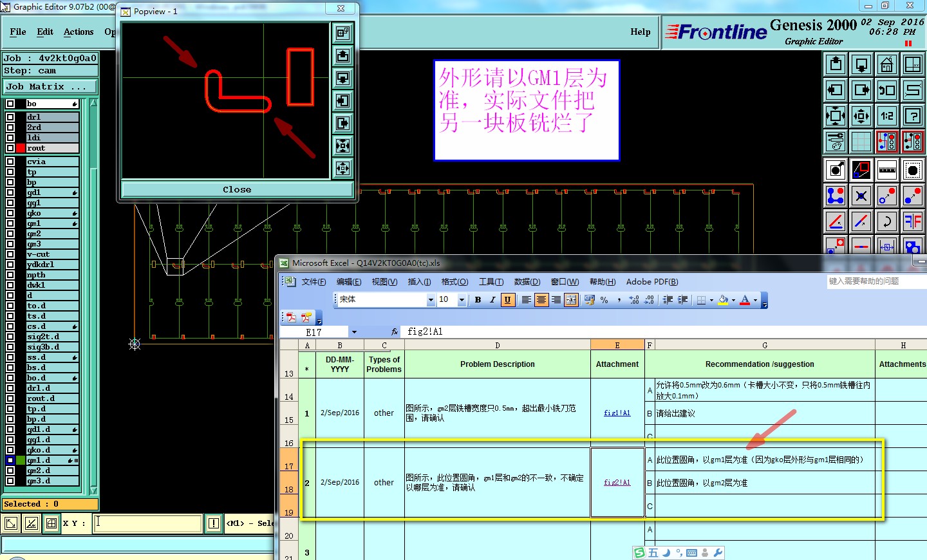Screen dimensions: 927x560
Task: Open the Help menu in Graphic Editor
Action: click(641, 32)
